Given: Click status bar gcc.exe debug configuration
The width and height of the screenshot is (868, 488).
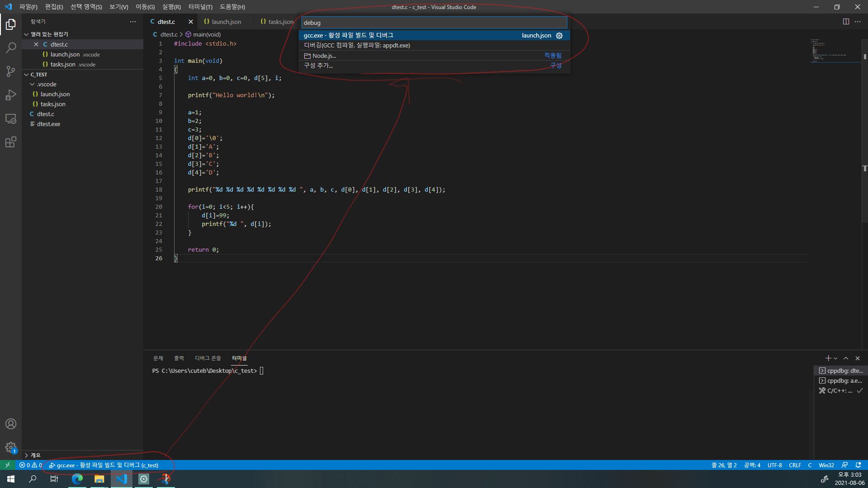Looking at the screenshot, I should [104, 465].
